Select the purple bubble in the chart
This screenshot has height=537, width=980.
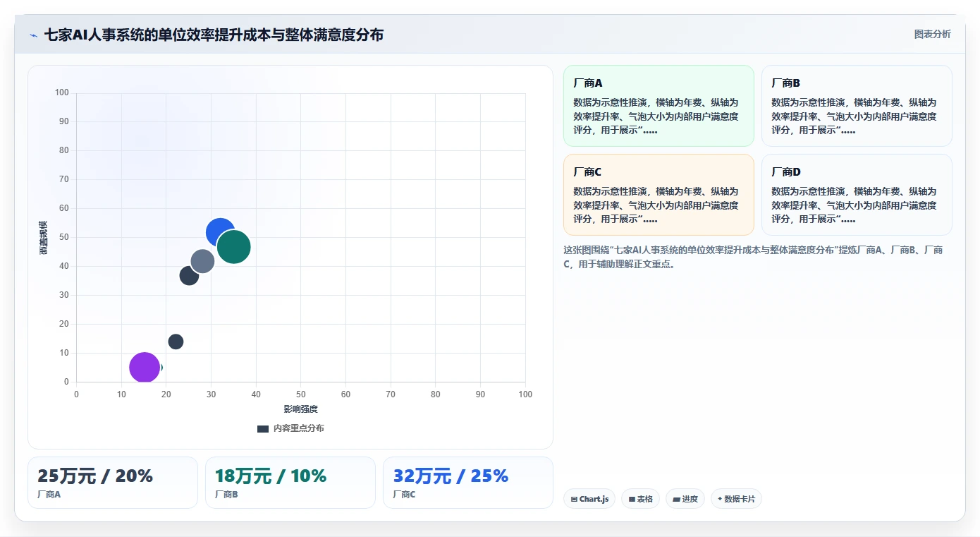pyautogui.click(x=145, y=368)
